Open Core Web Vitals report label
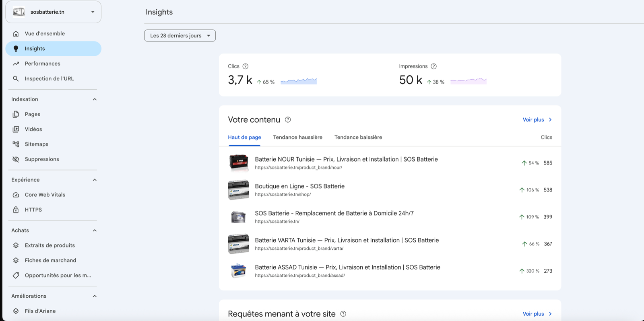The width and height of the screenshot is (644, 321). [x=45, y=195]
